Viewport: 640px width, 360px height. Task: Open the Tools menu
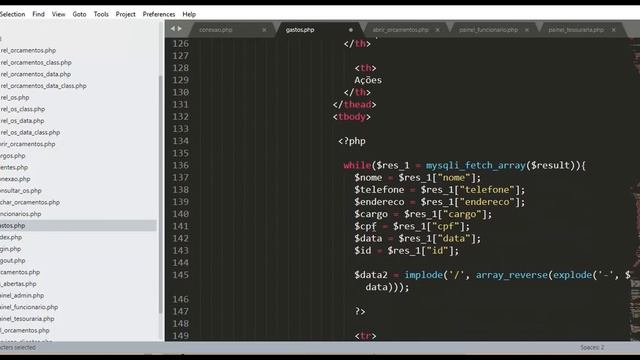click(101, 14)
